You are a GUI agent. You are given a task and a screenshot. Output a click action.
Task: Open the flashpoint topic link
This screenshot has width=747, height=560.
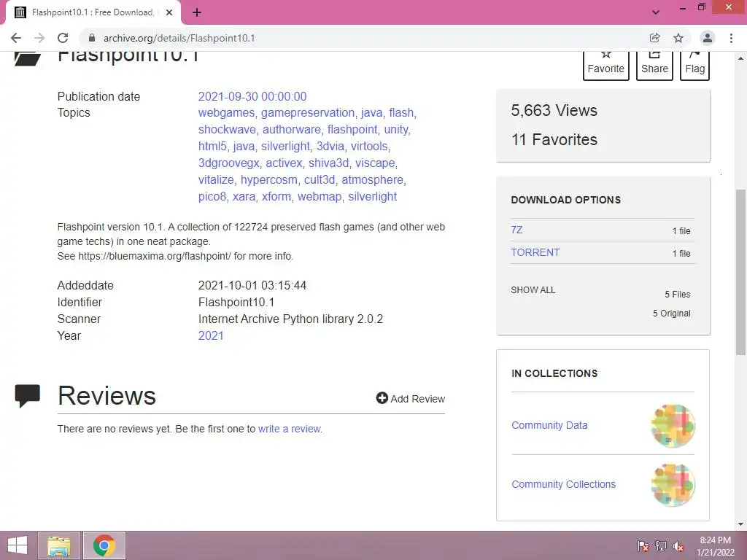click(352, 130)
